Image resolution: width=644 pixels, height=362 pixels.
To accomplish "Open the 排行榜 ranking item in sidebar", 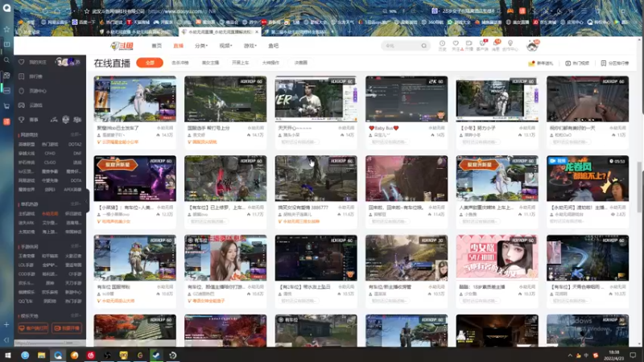I will pyautogui.click(x=31, y=76).
